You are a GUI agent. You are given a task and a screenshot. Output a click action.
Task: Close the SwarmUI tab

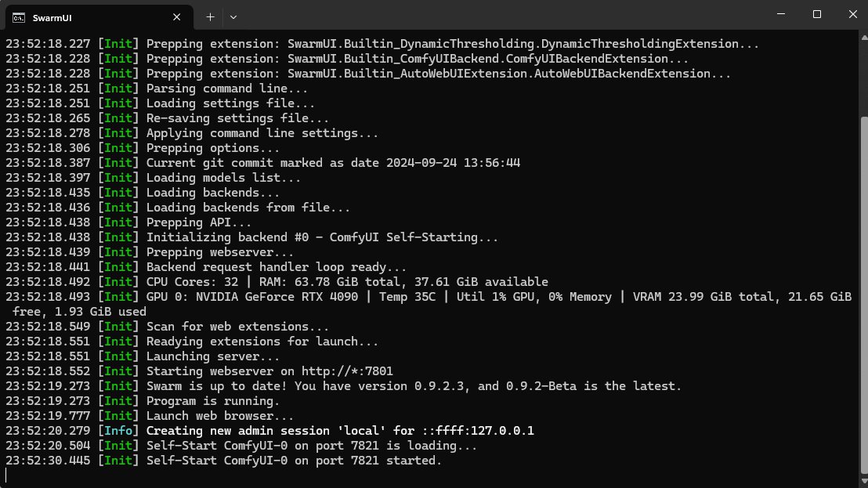pos(178,16)
